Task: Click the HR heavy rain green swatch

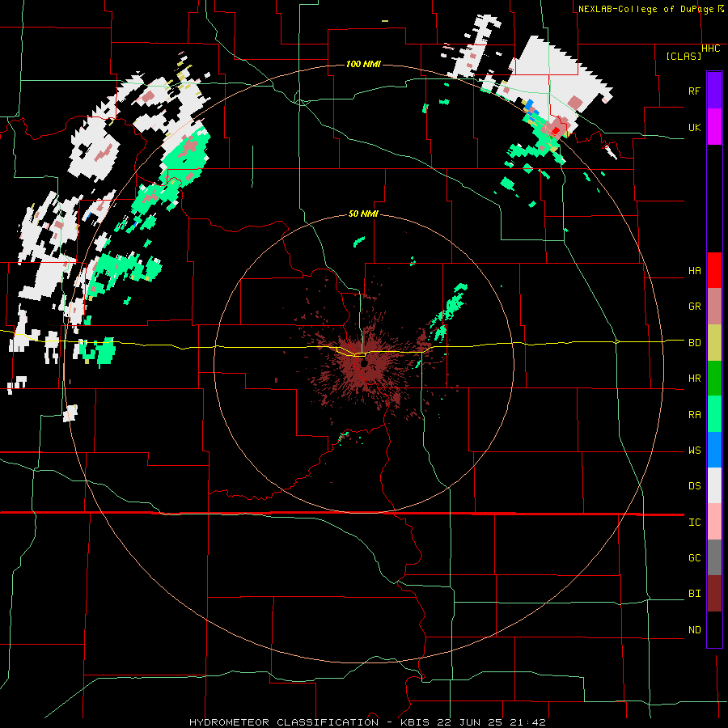Action: coord(714,378)
